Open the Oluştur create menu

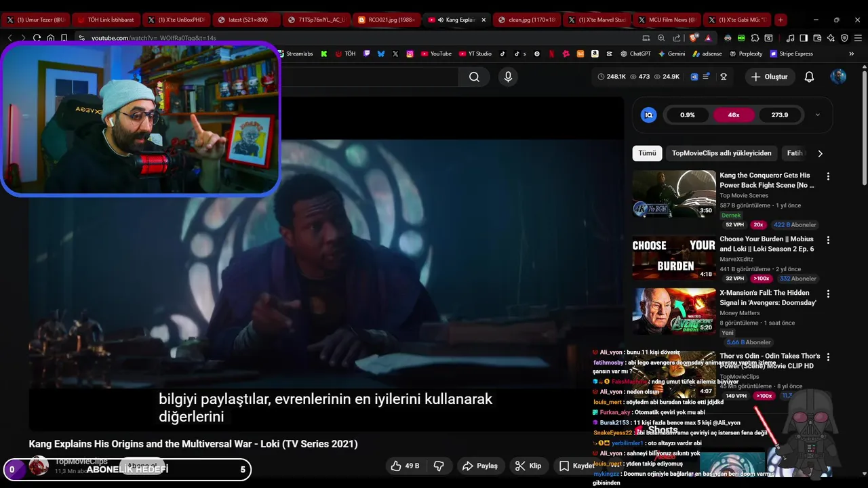pos(769,77)
